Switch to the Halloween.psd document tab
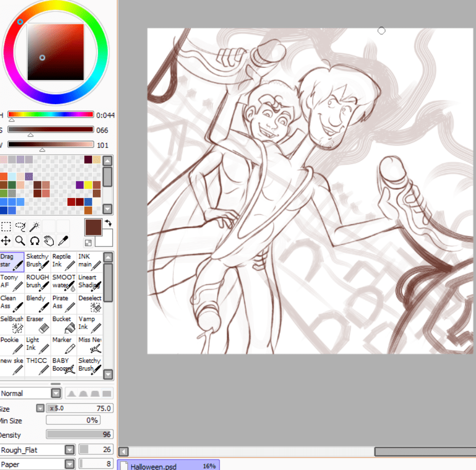The height and width of the screenshot is (470, 476). 168,466
